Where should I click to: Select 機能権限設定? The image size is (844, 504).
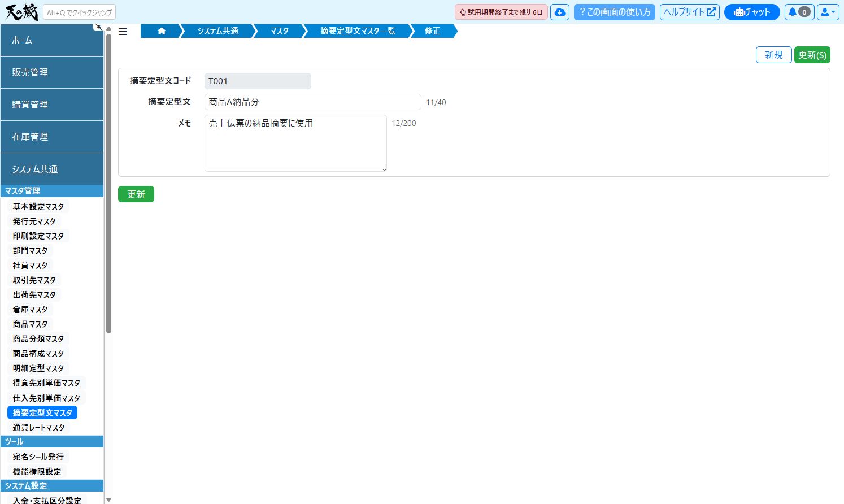(x=37, y=472)
